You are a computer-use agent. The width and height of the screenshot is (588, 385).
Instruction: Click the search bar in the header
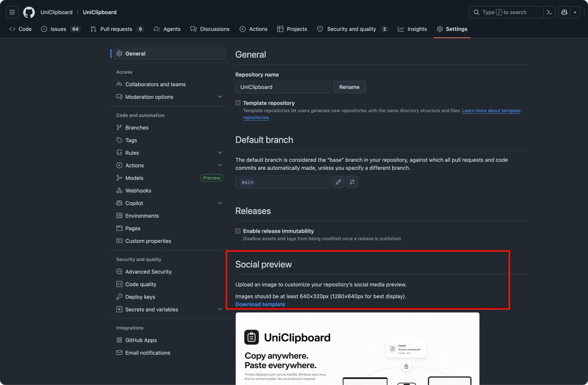tap(506, 12)
